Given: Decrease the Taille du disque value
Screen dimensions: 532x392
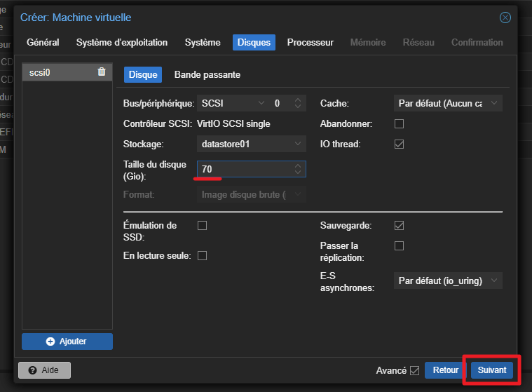Looking at the screenshot, I should pos(298,172).
